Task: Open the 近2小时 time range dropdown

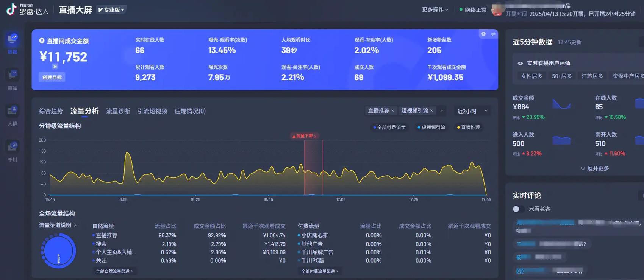Action: pyautogui.click(x=472, y=111)
